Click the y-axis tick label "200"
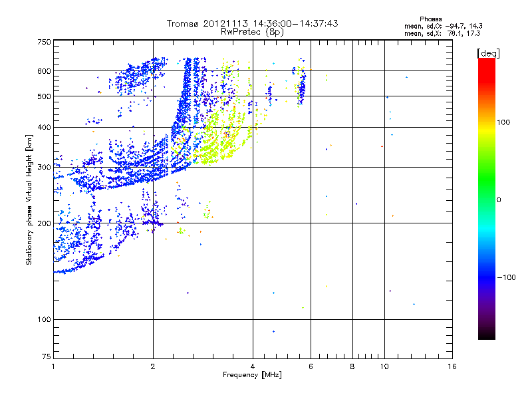Image resolution: width=532 pixels, height=399 pixels. coord(44,223)
